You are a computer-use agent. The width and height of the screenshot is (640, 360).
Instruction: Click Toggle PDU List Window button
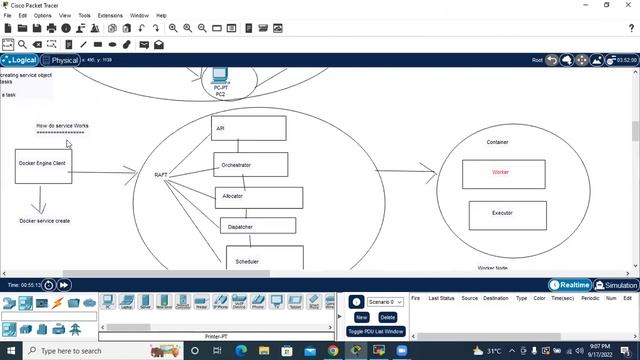[376, 331]
